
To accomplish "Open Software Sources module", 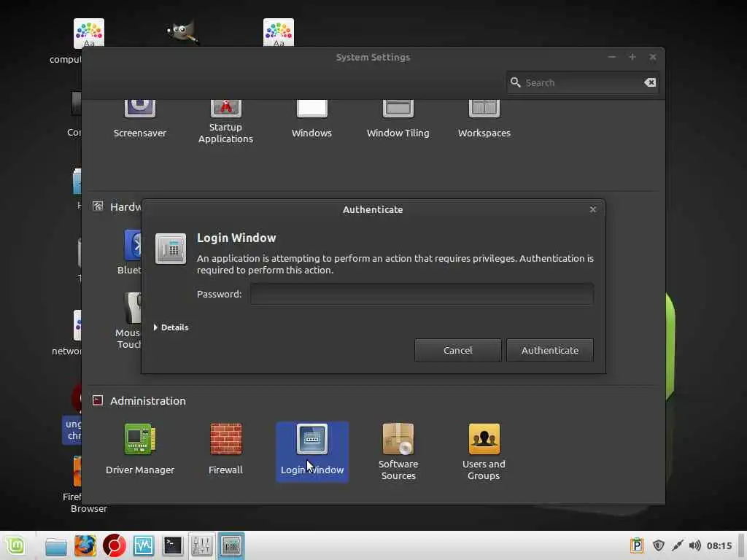I will click(398, 451).
